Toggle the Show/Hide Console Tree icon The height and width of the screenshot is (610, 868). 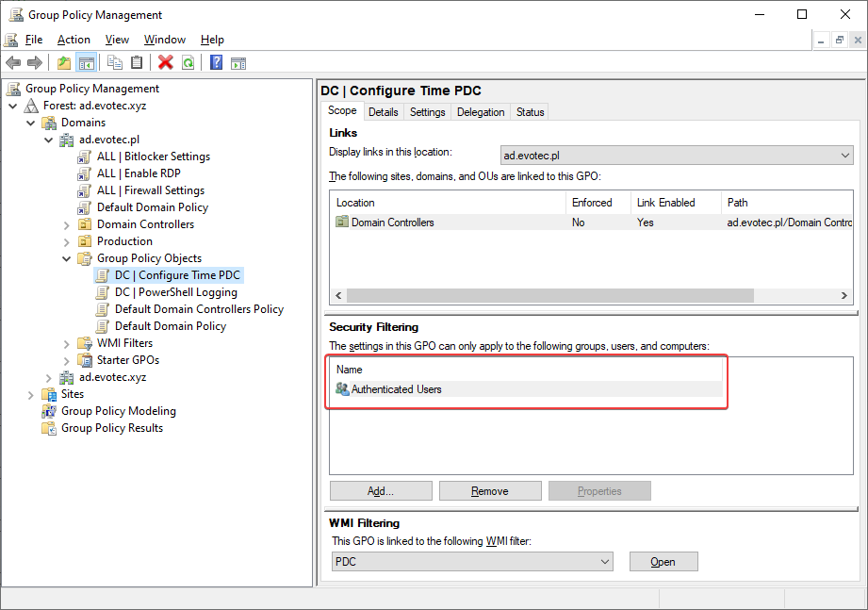pyautogui.click(x=85, y=63)
